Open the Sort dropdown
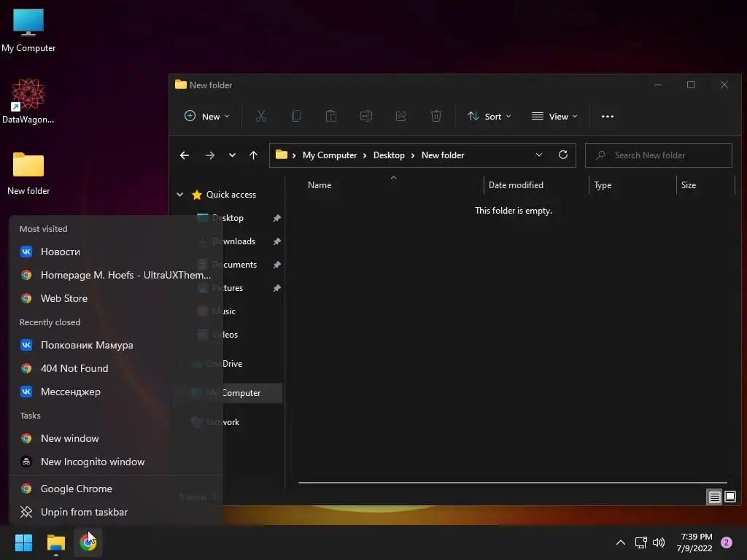 (489, 116)
